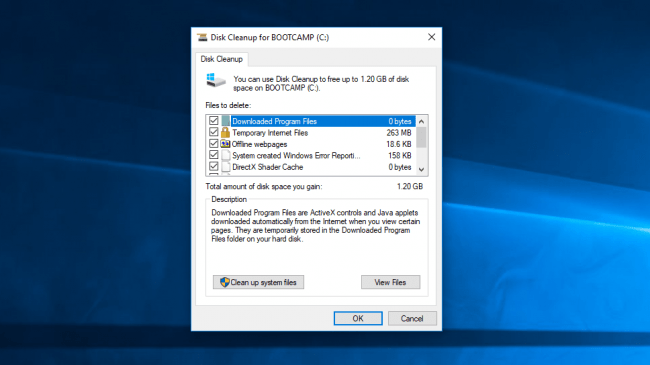Click the 158 KB size value

click(400, 156)
